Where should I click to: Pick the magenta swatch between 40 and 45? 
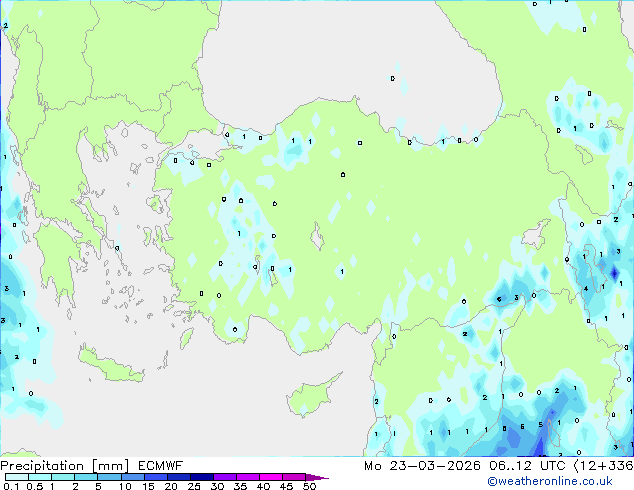(x=271, y=477)
